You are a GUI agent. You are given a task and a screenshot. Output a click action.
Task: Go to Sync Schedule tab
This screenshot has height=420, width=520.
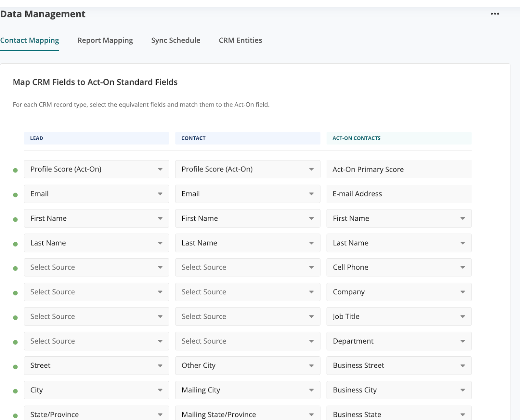coord(175,40)
